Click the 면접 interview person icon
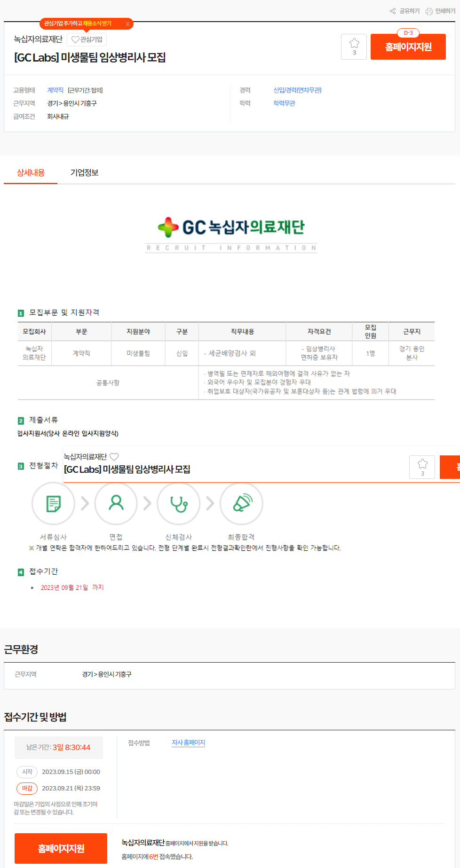Viewport: 460px width, 868px height. click(x=116, y=503)
